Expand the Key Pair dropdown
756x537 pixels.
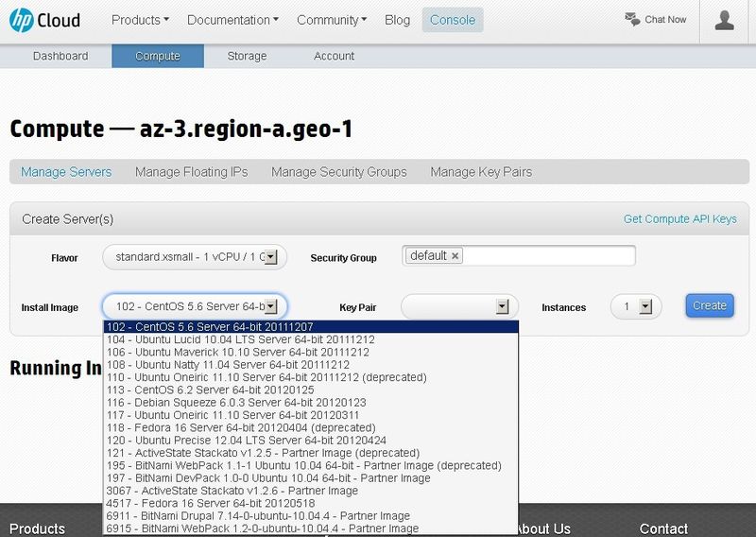point(459,306)
